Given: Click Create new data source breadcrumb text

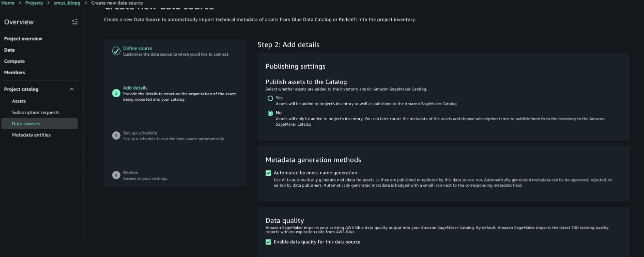Looking at the screenshot, I should tap(117, 3).
